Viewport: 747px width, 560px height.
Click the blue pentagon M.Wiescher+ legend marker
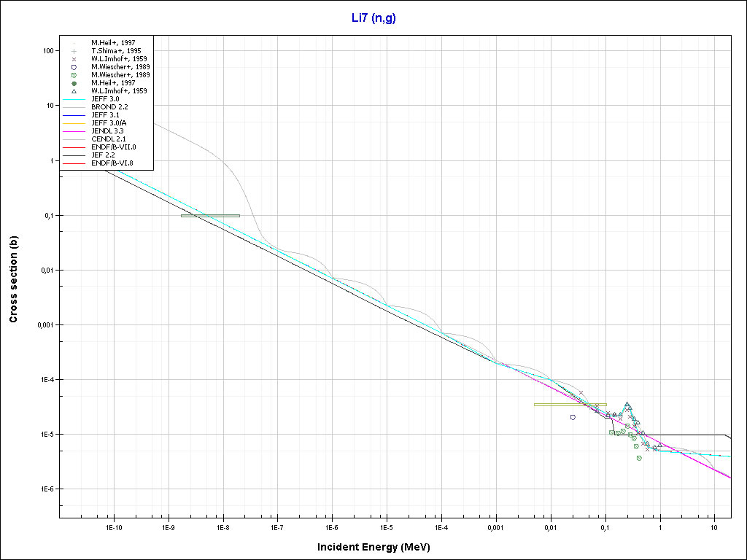[x=74, y=67]
